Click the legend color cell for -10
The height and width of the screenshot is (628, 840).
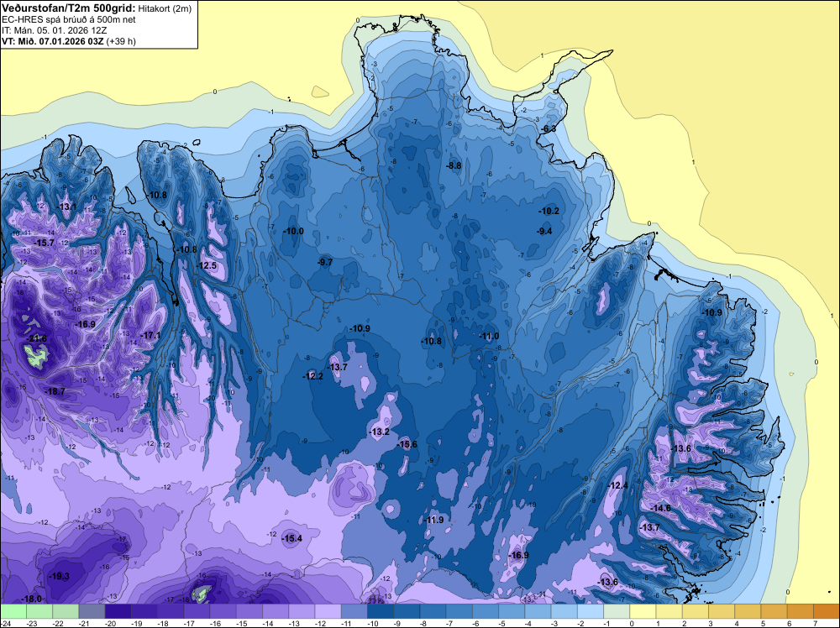click(x=381, y=611)
